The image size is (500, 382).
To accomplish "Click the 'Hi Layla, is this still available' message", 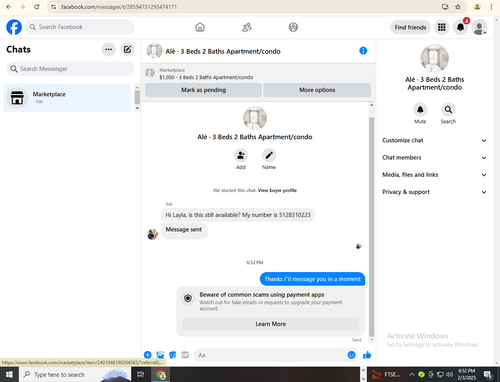I will [238, 215].
